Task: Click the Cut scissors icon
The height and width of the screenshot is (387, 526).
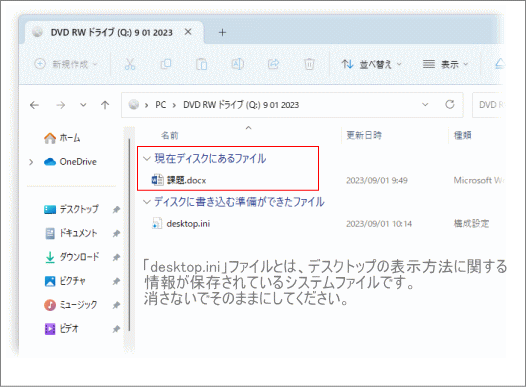Action: click(130, 64)
